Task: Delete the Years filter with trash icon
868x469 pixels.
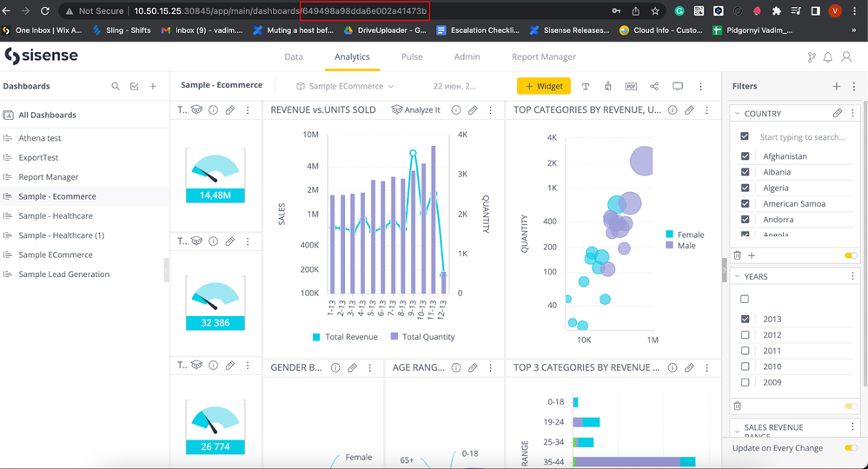Action: click(x=738, y=406)
